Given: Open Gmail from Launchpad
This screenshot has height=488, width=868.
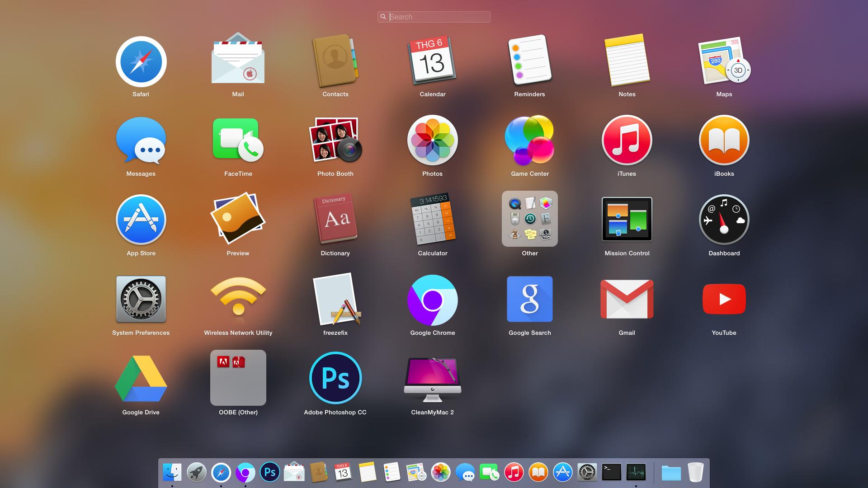Looking at the screenshot, I should tap(627, 299).
